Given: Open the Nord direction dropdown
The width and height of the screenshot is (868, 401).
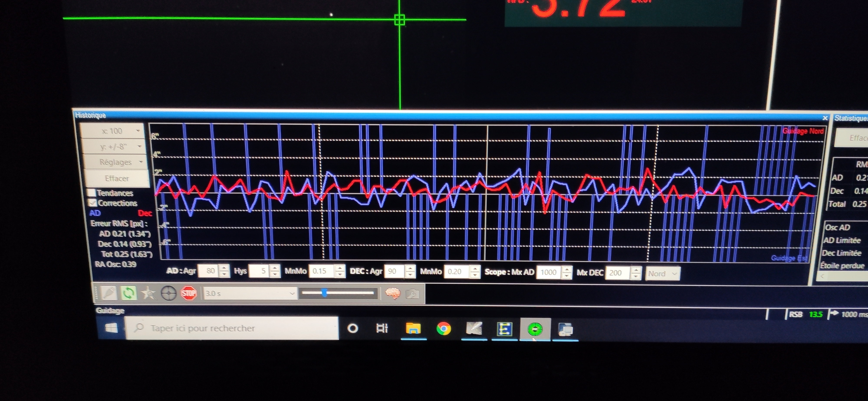Looking at the screenshot, I should click(x=663, y=273).
